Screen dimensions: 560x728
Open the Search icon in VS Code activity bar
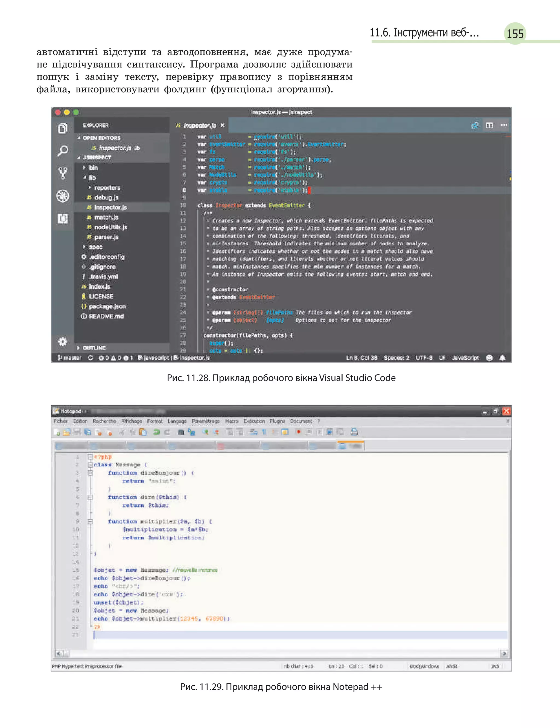coord(63,150)
